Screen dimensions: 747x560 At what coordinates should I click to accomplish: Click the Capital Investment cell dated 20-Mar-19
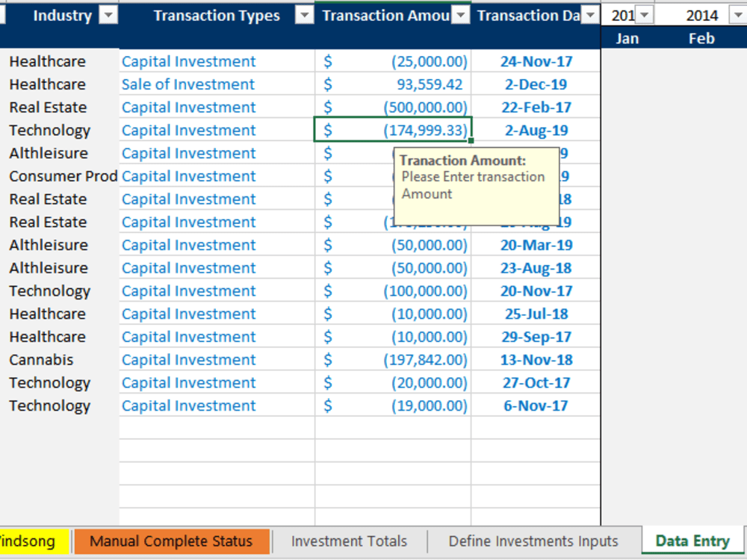[x=187, y=245]
